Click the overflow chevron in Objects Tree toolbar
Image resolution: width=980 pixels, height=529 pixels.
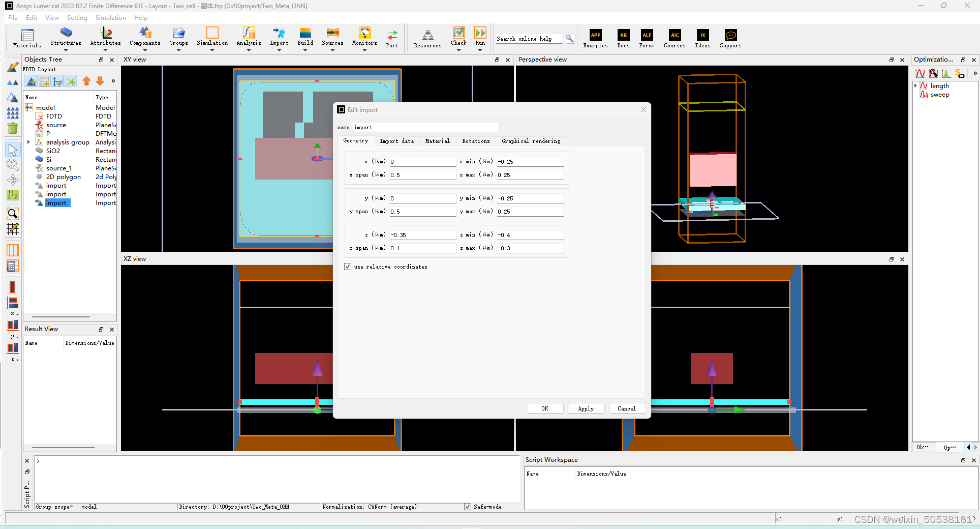[x=113, y=81]
